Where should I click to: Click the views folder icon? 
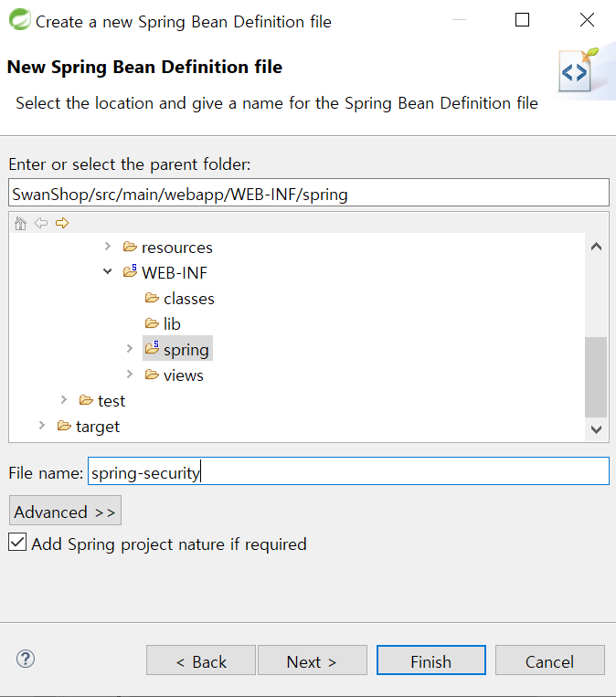point(152,375)
